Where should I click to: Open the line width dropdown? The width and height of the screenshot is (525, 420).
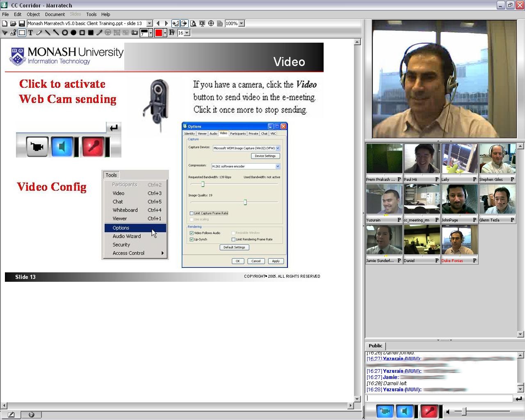(x=151, y=32)
